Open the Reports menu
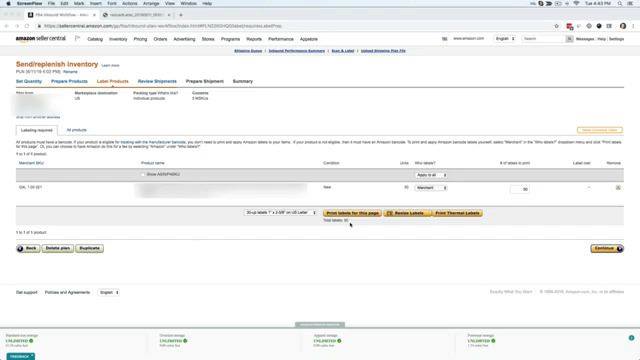This screenshot has height=360, width=640. [254, 39]
